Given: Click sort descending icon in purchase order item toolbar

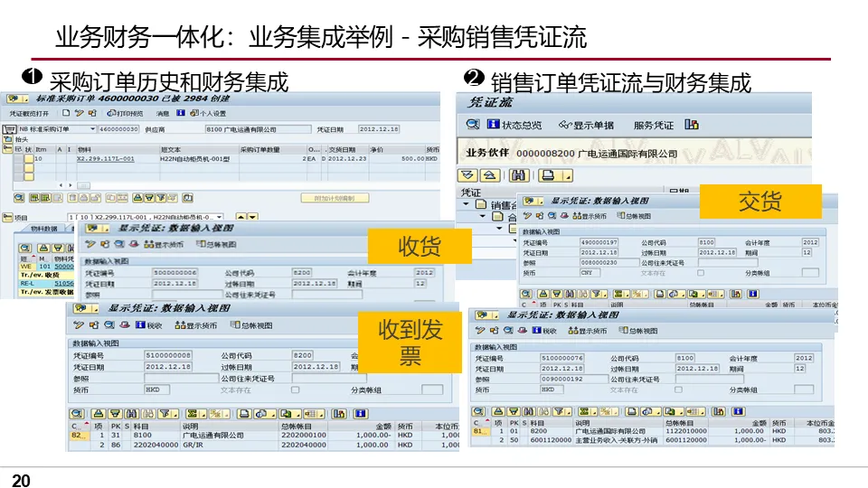Looking at the screenshot, I should (x=149, y=198).
